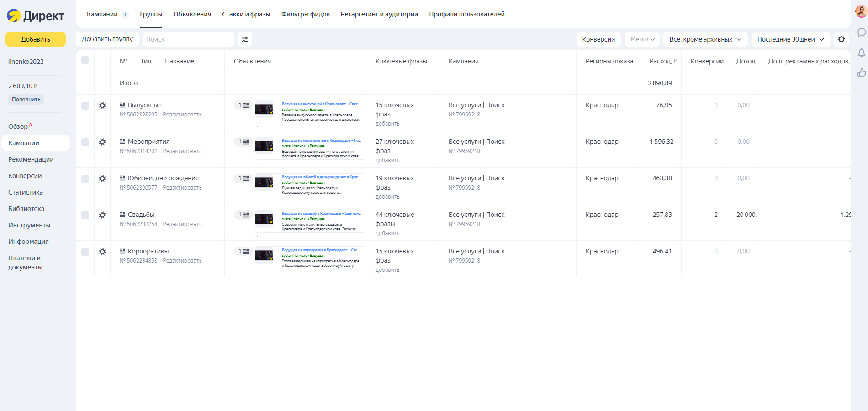This screenshot has width=868, height=411.
Task: Switch to Объявления tab
Action: pyautogui.click(x=192, y=14)
